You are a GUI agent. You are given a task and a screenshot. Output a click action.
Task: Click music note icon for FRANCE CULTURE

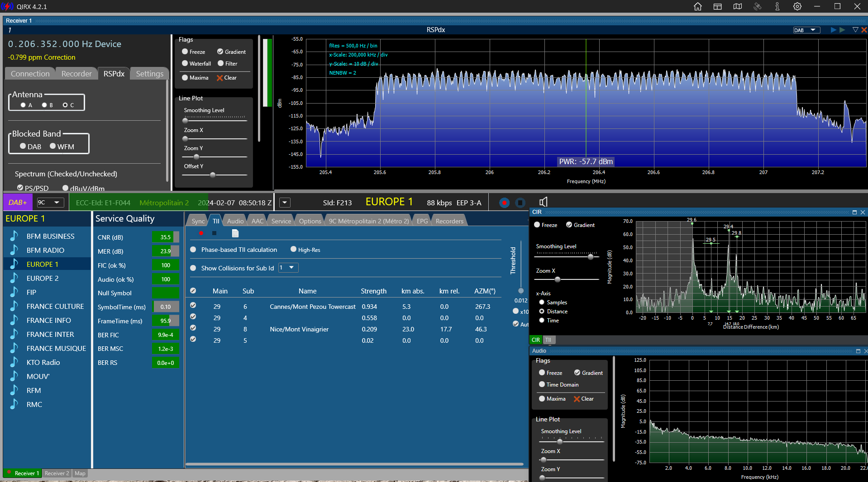pos(14,306)
